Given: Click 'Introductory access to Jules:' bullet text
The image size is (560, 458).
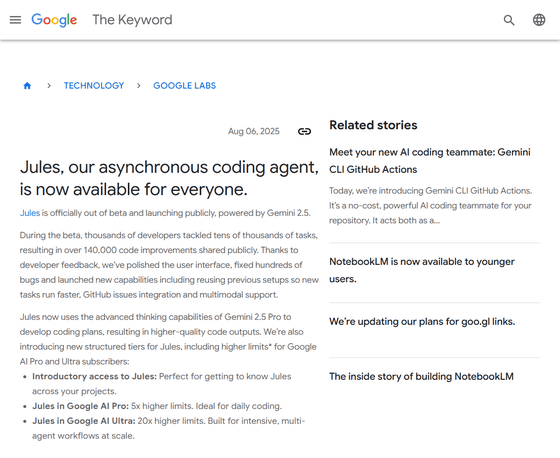Looking at the screenshot, I should [x=94, y=377].
